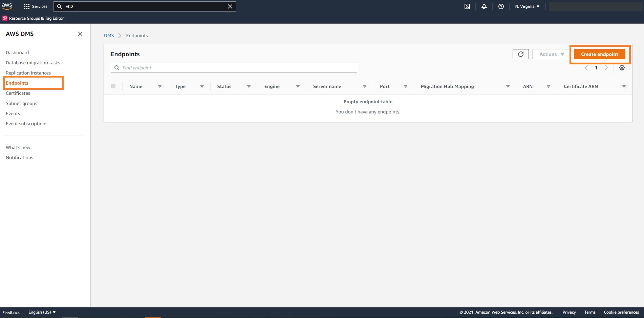644x318 pixels.
Task: Open the CloudShell terminal icon
Action: [x=467, y=6]
